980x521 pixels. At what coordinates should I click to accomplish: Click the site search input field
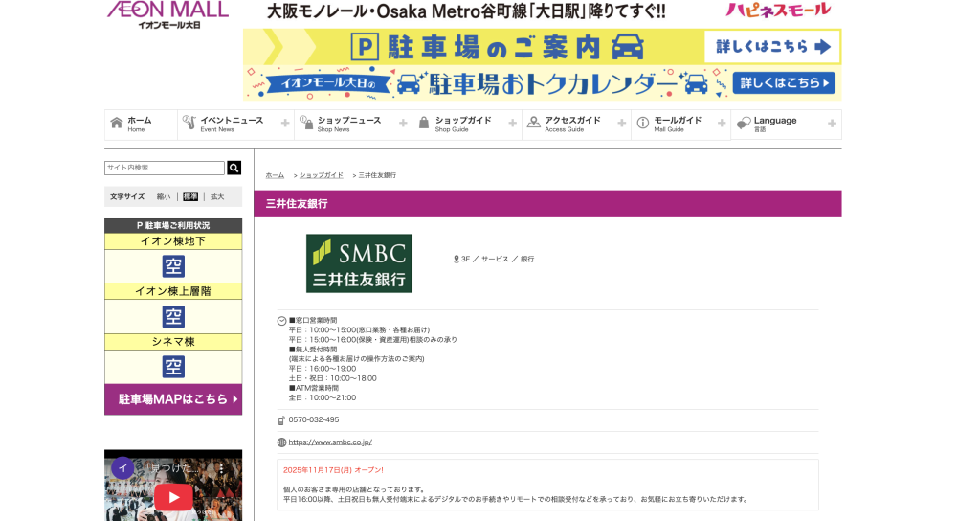coord(164,168)
